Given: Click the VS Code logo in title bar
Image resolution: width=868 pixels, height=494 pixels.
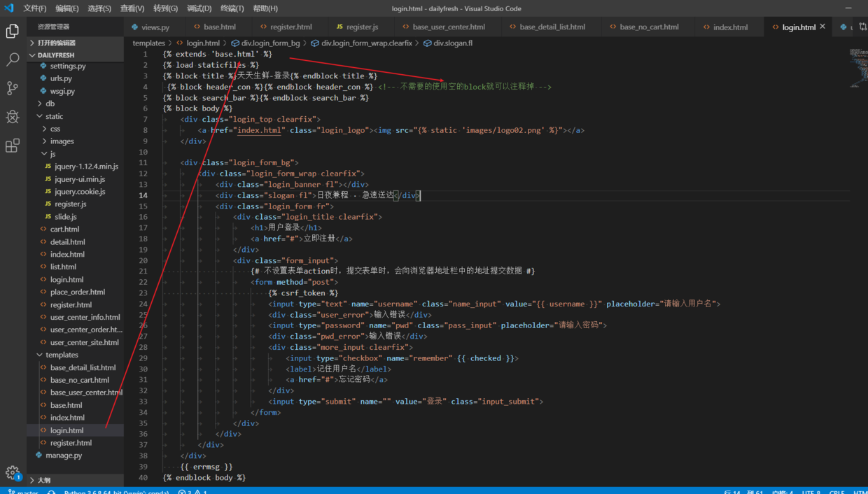Looking at the screenshot, I should click(9, 8).
